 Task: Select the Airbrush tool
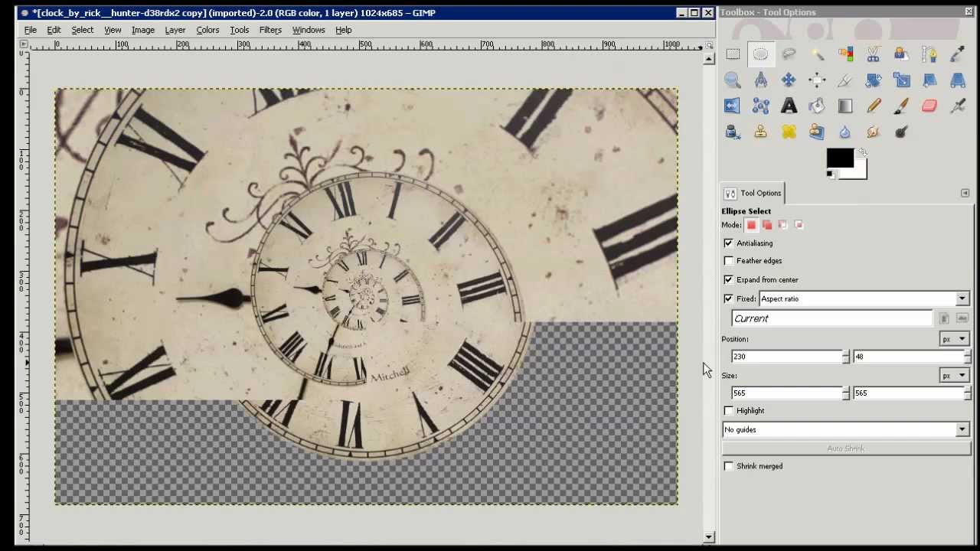[957, 106]
